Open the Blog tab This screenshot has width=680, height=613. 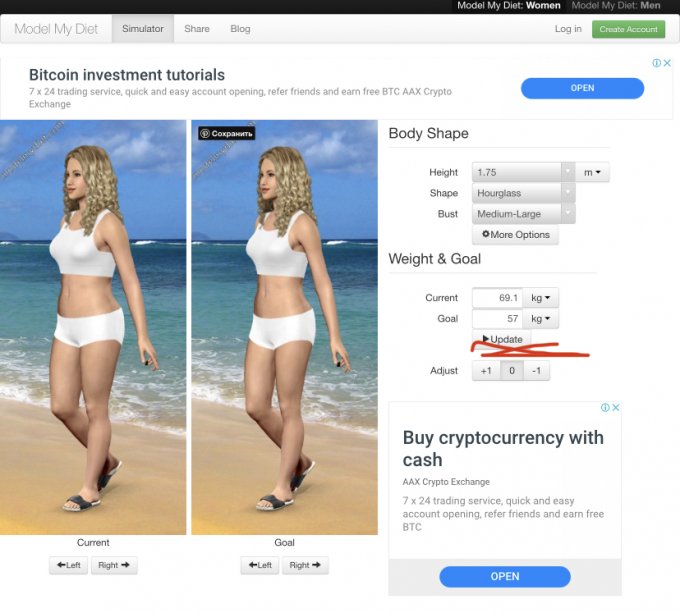point(240,29)
